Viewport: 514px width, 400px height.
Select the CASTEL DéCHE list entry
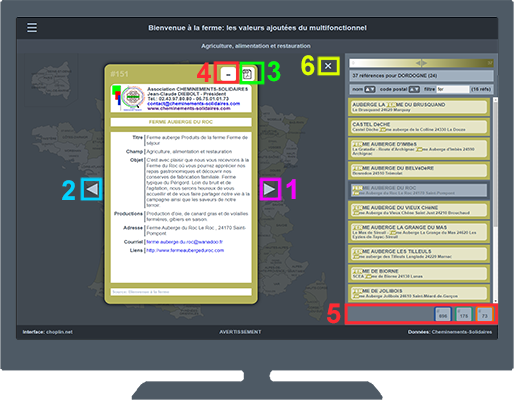click(419, 126)
